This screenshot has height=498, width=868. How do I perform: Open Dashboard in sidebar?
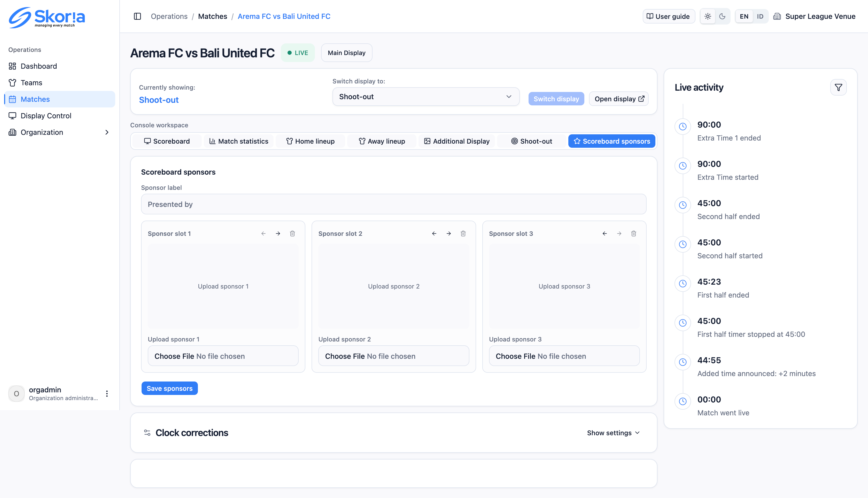click(x=59, y=66)
